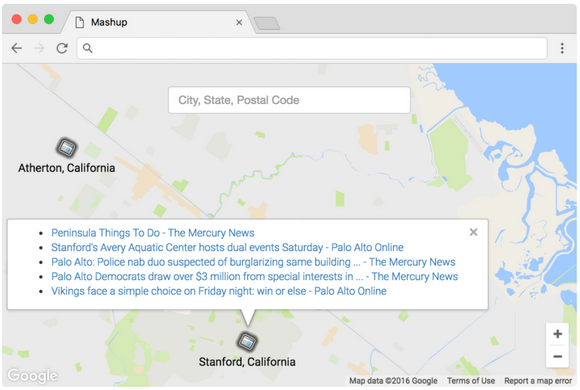Image resolution: width=580 pixels, height=390 pixels.
Task: Open Stanford's Avery Aquatic Center article
Action: tap(227, 247)
